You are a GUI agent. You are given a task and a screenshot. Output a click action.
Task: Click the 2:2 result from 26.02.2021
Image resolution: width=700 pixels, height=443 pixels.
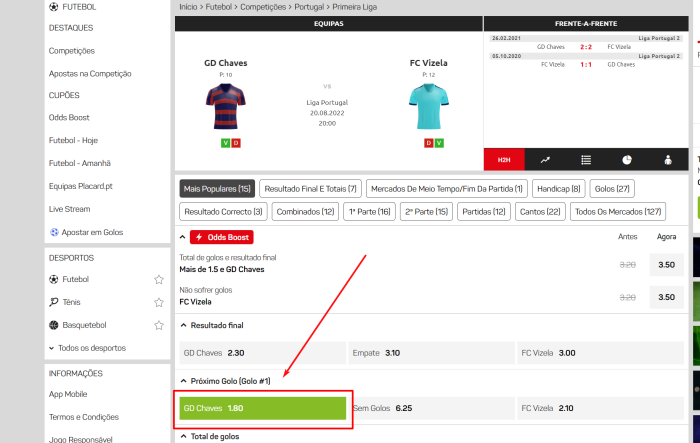[586, 47]
